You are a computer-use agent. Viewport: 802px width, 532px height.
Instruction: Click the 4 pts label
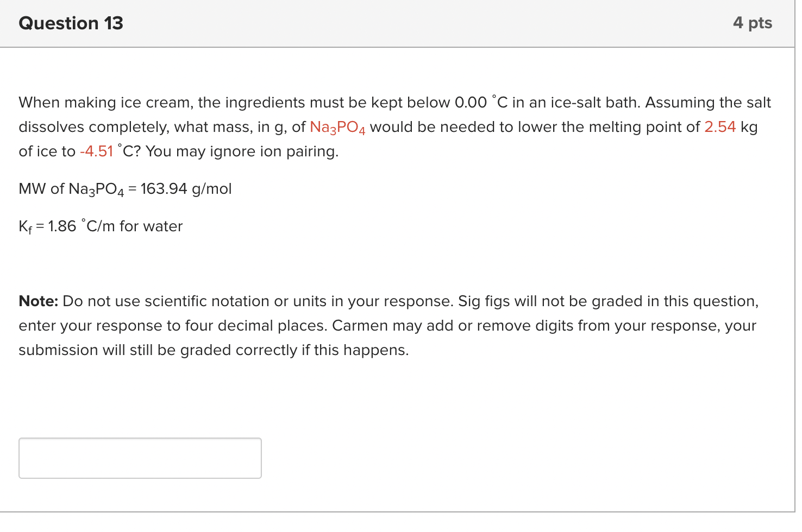click(753, 23)
